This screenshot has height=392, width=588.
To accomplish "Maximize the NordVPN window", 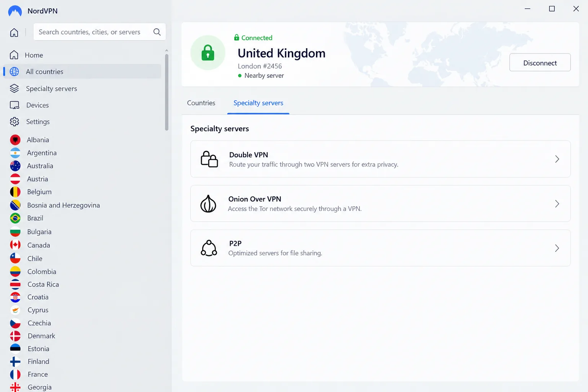I will 552,9.
